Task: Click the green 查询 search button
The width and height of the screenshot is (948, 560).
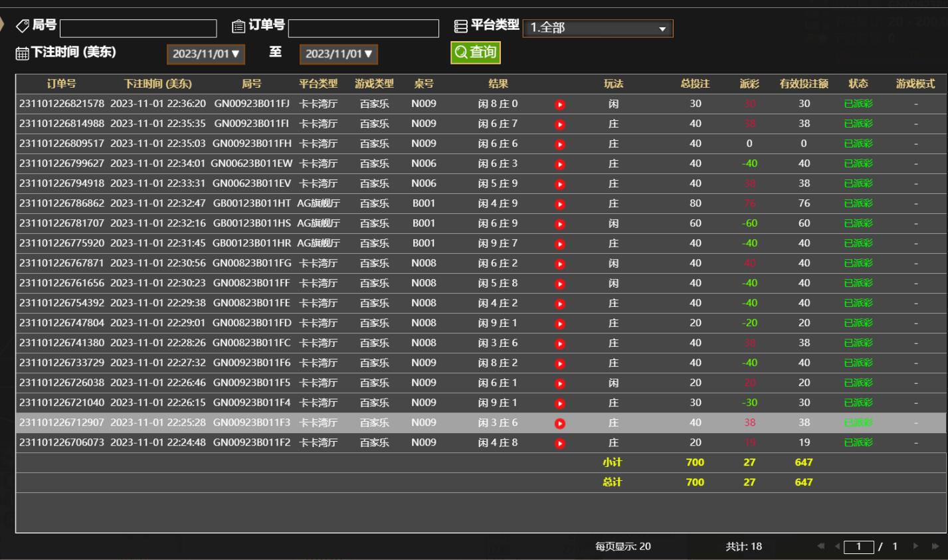Action: (475, 52)
